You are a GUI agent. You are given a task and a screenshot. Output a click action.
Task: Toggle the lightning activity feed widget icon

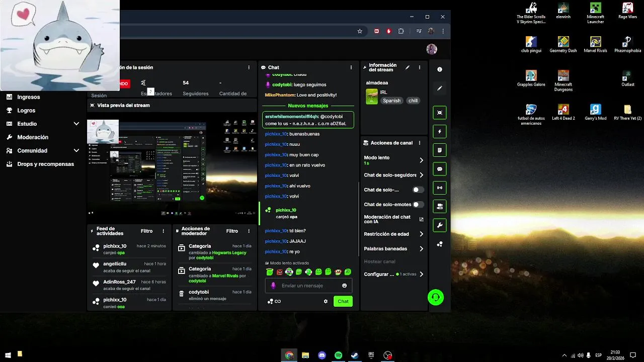coord(440,131)
